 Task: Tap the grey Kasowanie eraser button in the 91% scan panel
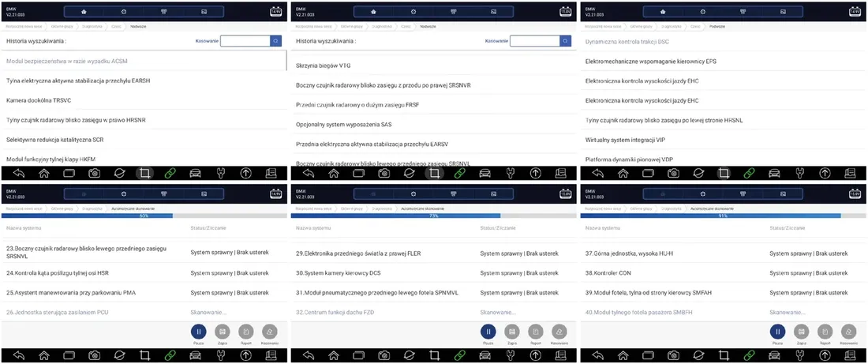click(x=848, y=332)
